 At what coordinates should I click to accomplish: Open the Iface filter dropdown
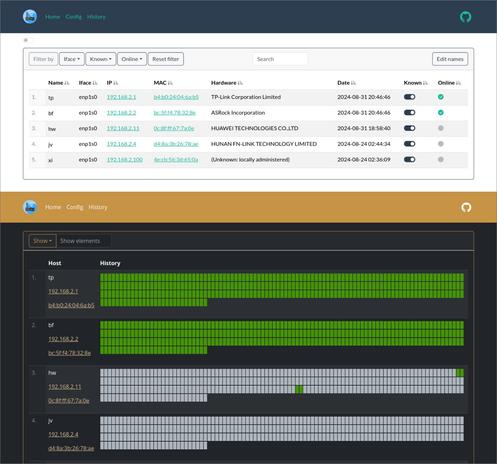tap(72, 59)
